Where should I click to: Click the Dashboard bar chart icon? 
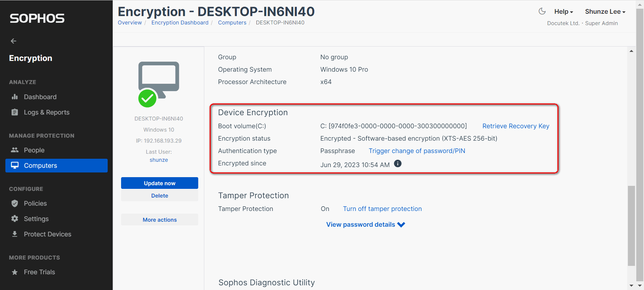(x=15, y=97)
